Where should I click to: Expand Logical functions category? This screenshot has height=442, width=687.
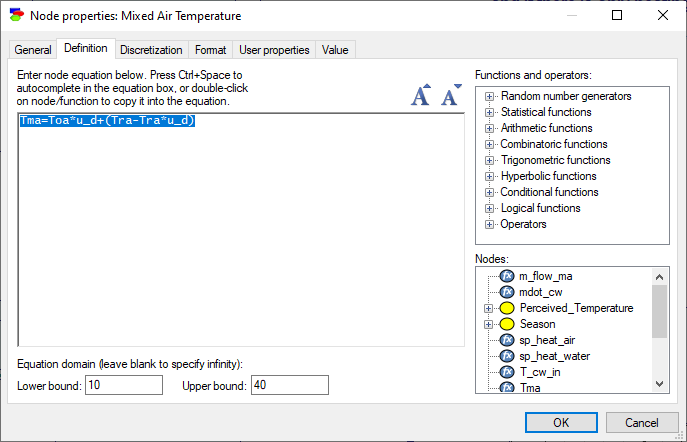click(x=489, y=209)
